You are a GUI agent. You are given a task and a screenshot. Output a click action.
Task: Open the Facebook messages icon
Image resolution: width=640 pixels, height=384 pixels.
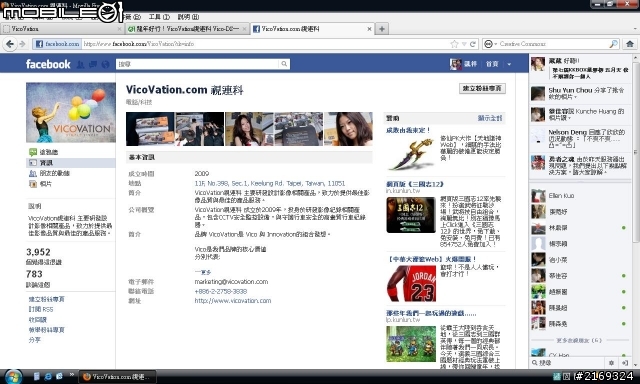point(93,64)
